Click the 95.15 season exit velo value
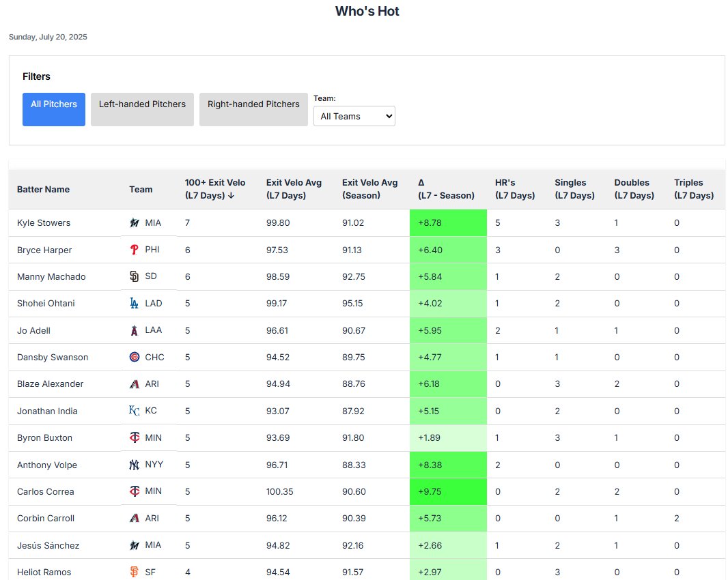 tap(352, 304)
